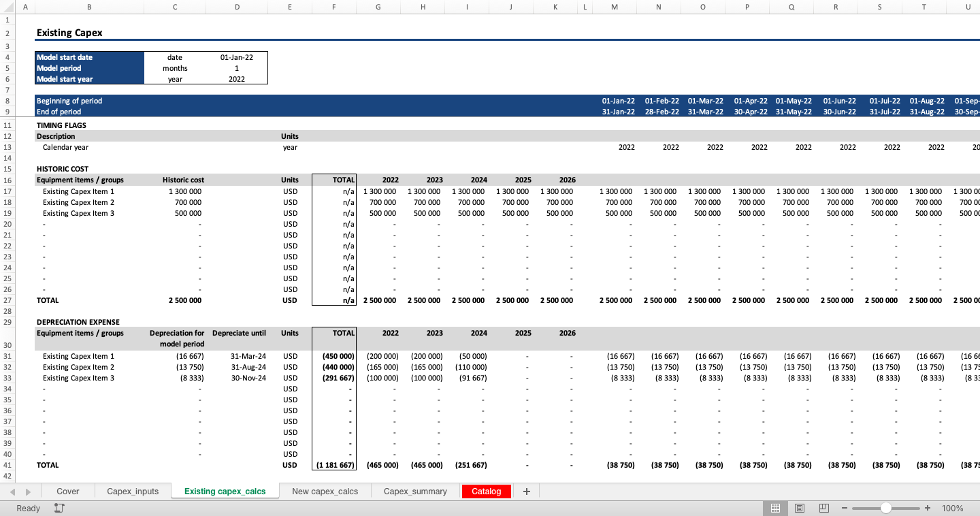Select depreciation total (291 667) cell

pyautogui.click(x=334, y=378)
